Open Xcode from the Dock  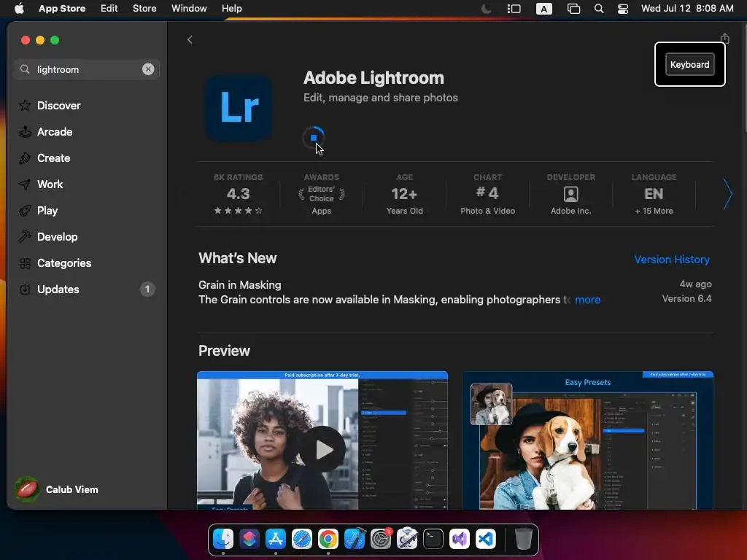355,539
